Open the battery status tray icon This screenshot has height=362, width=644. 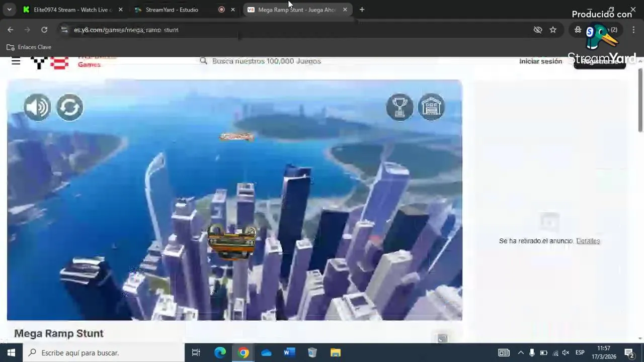543,352
